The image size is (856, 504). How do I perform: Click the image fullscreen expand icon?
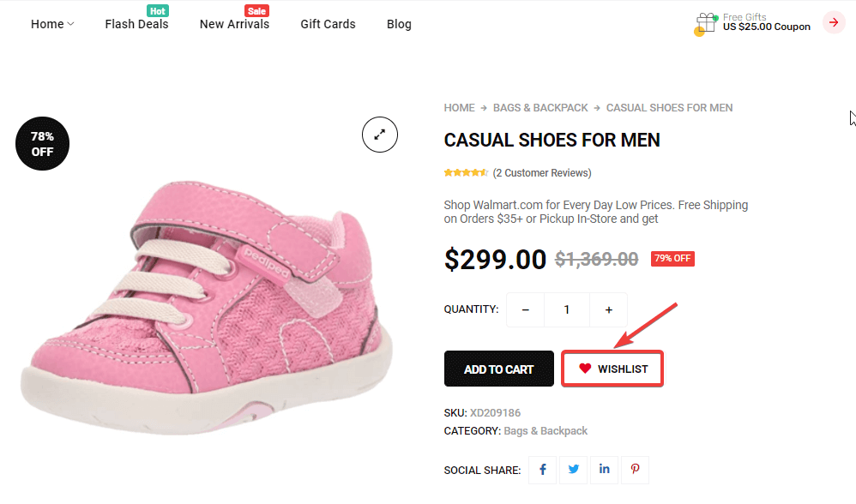click(380, 134)
